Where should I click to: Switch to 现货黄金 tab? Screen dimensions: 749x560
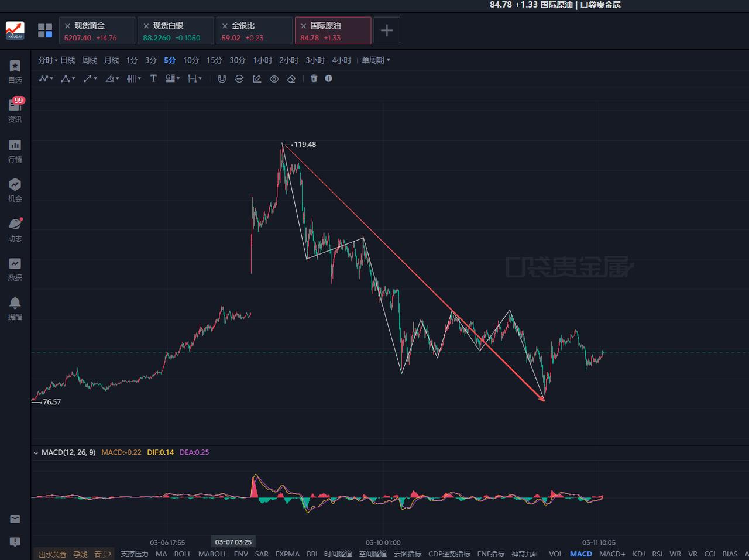tap(97, 30)
